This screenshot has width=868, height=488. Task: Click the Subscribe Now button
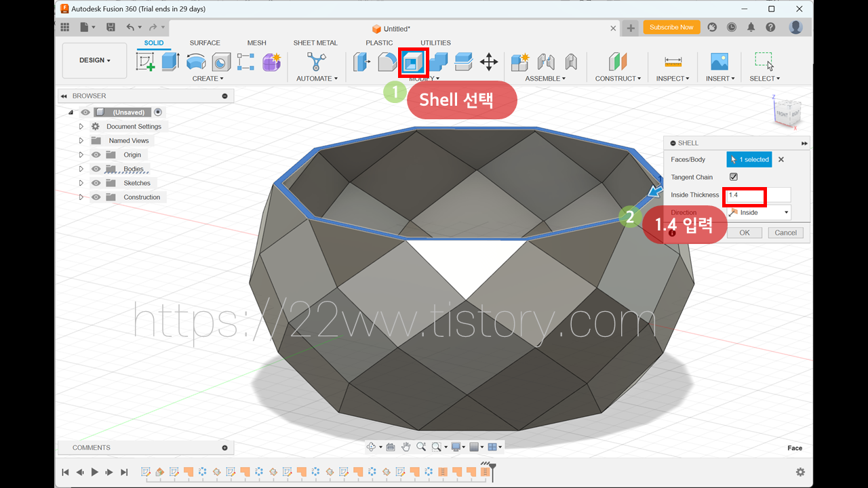coord(671,27)
